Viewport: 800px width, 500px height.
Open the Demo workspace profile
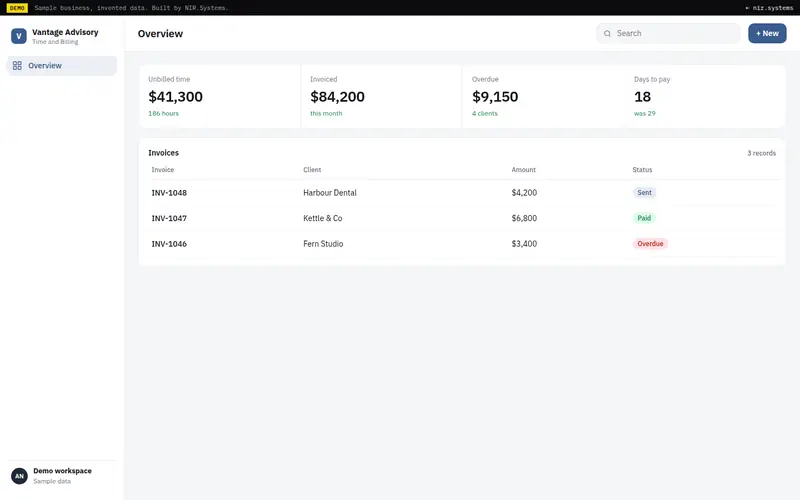(62, 476)
